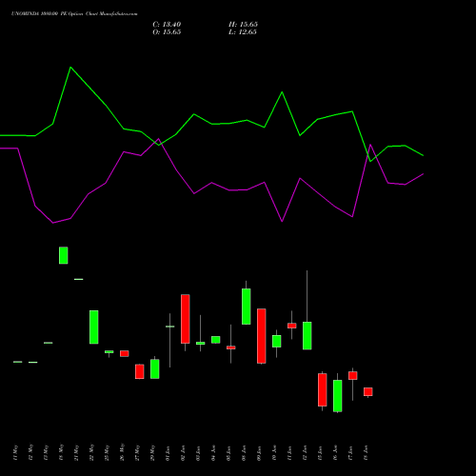Image resolution: width=476 pixels, height=476 pixels.
Task: Click the open value O: 15.65
Action: [x=167, y=32]
